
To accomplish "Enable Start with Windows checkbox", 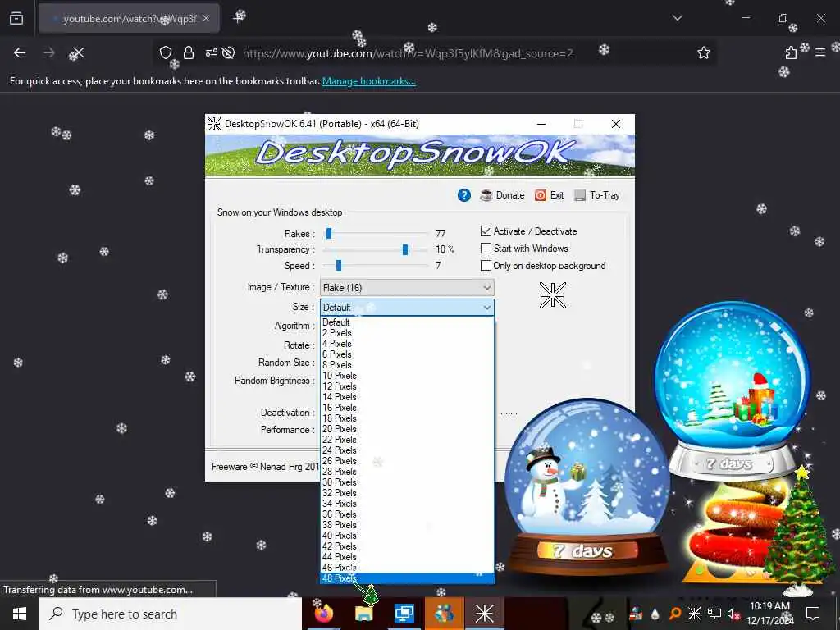I will pos(486,248).
